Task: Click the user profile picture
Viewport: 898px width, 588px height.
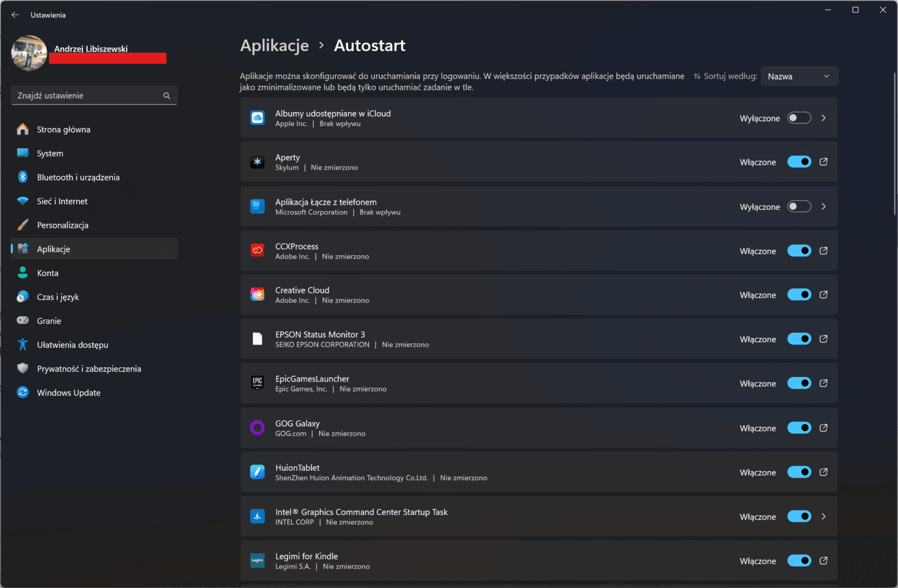Action: tap(29, 53)
